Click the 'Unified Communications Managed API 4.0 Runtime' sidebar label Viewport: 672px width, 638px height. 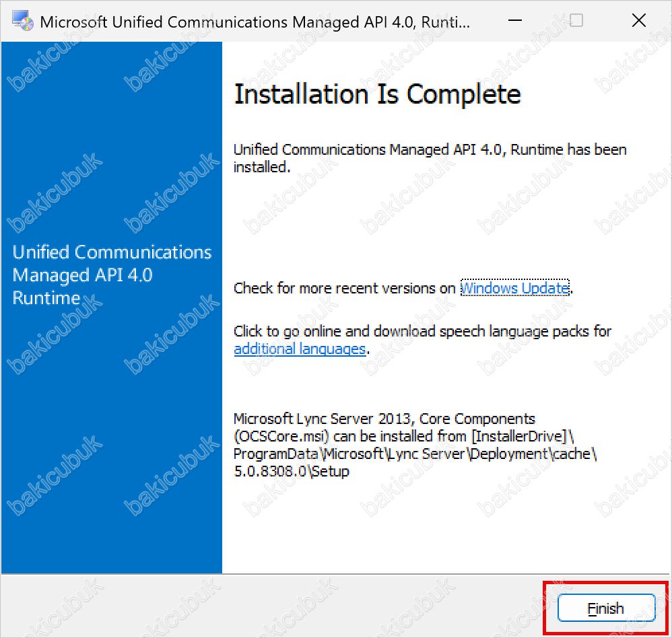coord(112,275)
